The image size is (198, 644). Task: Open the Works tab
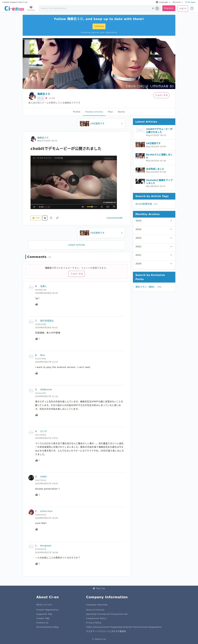[x=121, y=112]
